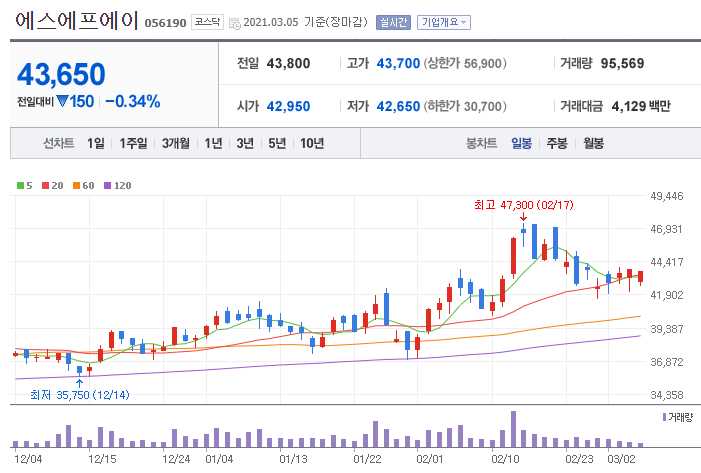Switch to 일봉 daily candle chart
The height and width of the screenshot is (473, 701).
click(x=521, y=144)
